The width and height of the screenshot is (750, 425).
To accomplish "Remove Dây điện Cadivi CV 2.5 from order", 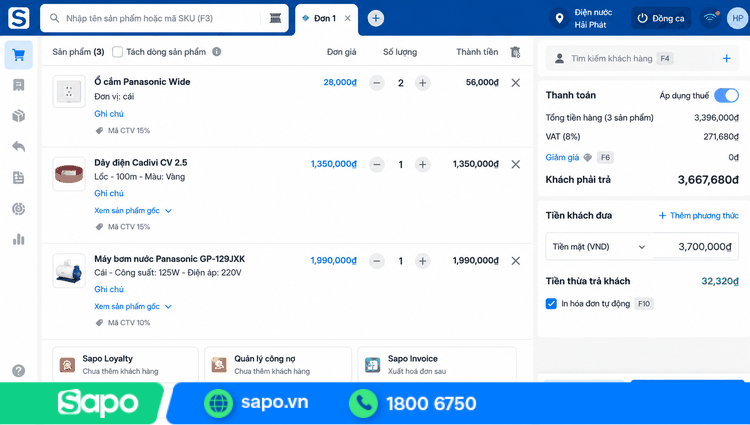I will point(516,164).
